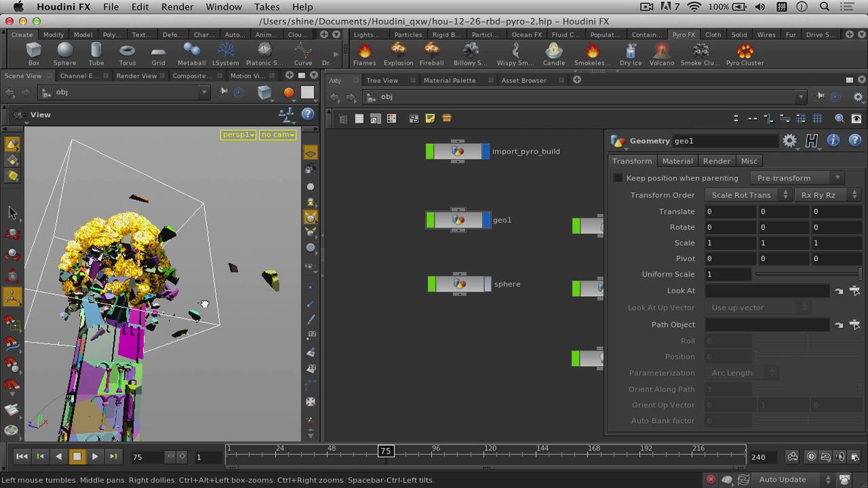Select the Sphere shelf tool
Image resolution: width=868 pixels, height=488 pixels.
[64, 54]
